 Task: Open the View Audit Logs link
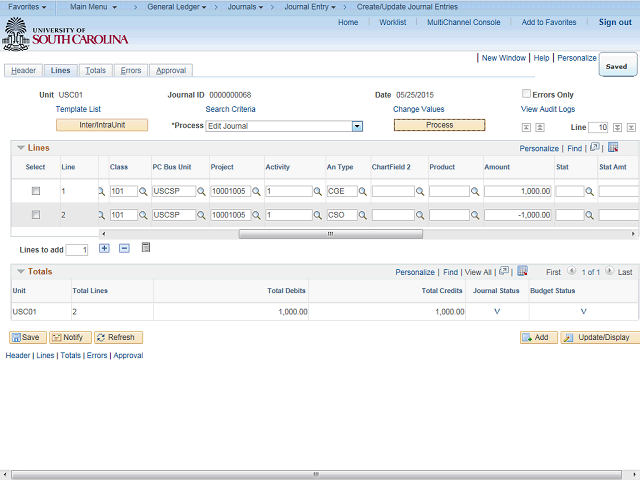(548, 109)
